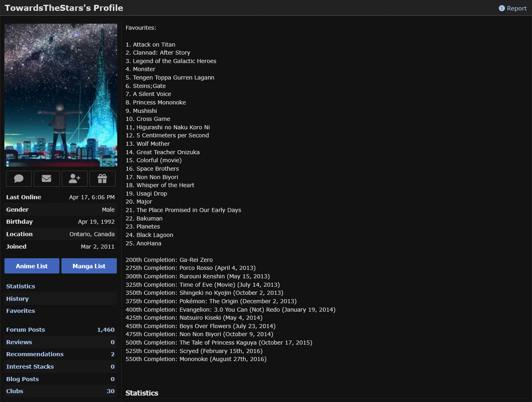
Task: Select the location "Ontario, Canada"
Action: 92,234
